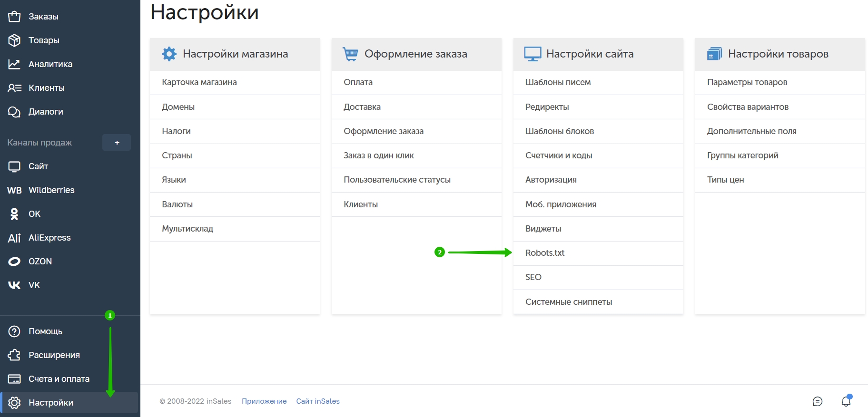Open Шаблоны писем settings
868x417 pixels.
[598, 82]
